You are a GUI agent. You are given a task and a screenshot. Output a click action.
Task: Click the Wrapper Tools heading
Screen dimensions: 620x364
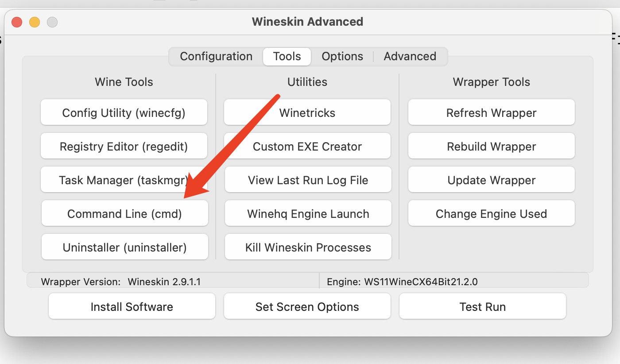coord(492,82)
